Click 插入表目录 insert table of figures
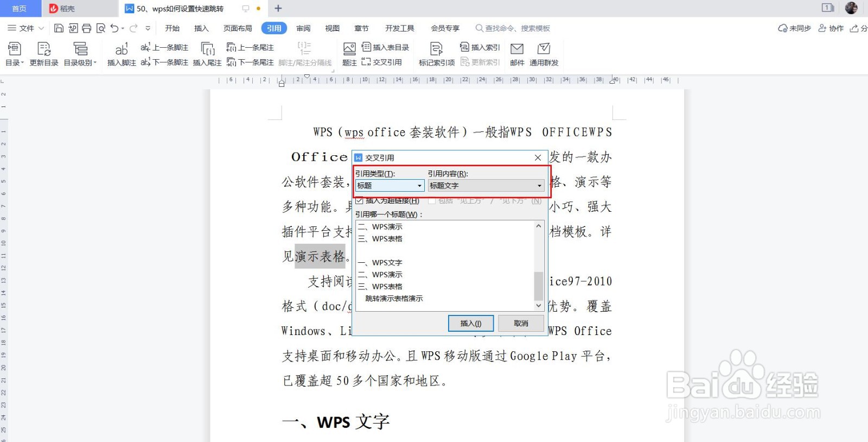868x442 pixels. pyautogui.click(x=386, y=48)
